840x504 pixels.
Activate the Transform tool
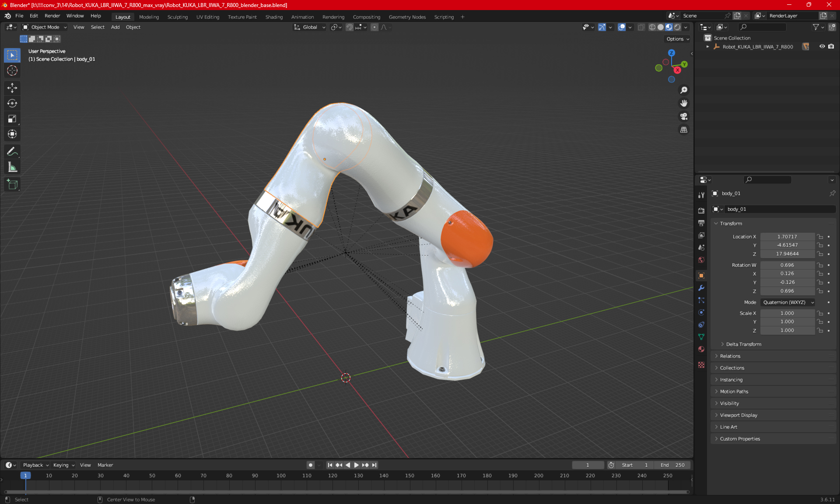coord(12,134)
